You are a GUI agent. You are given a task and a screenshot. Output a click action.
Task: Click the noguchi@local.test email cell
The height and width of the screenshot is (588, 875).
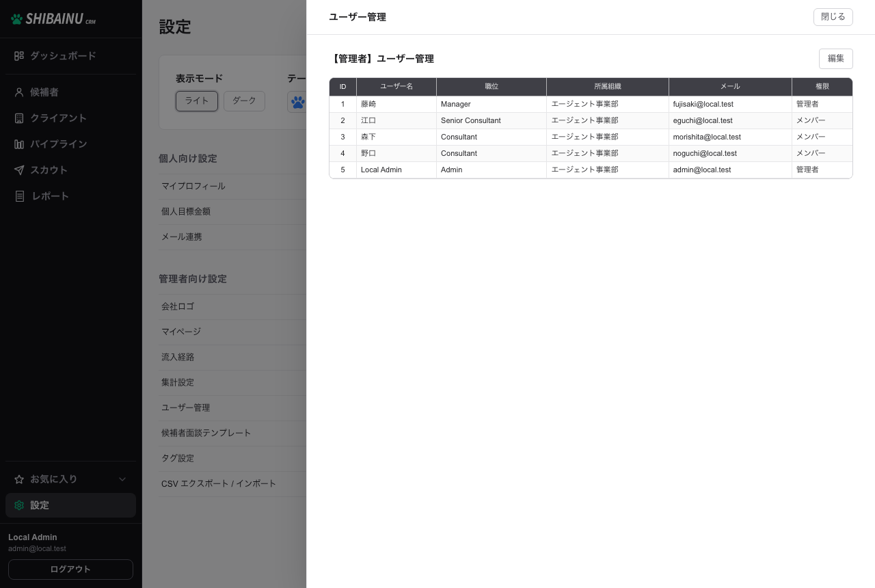coord(730,153)
